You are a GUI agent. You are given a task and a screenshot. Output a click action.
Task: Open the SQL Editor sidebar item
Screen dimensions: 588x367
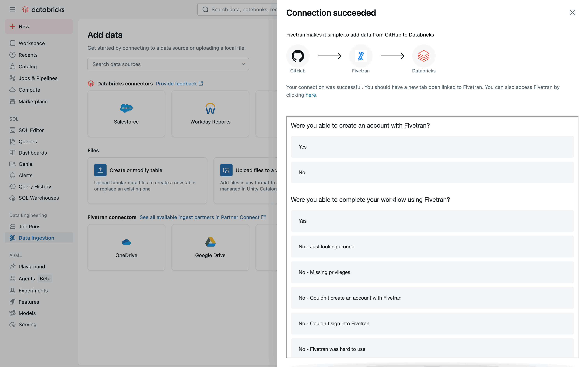point(31,130)
